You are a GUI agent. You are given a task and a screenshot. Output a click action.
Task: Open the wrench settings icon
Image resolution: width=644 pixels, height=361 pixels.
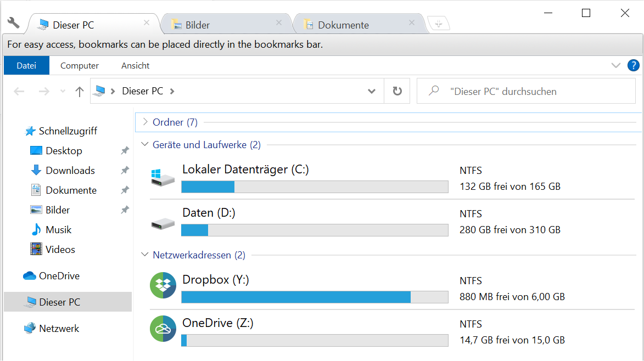tap(13, 22)
